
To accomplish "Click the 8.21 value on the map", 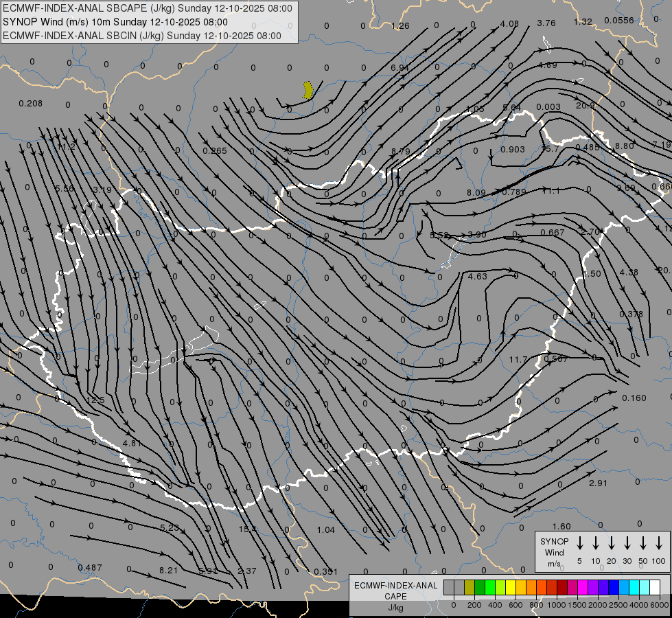I will point(168,571).
